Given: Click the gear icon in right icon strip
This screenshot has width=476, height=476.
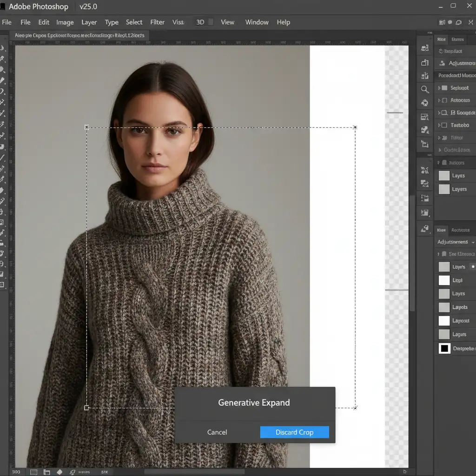Looking at the screenshot, I should [424, 103].
